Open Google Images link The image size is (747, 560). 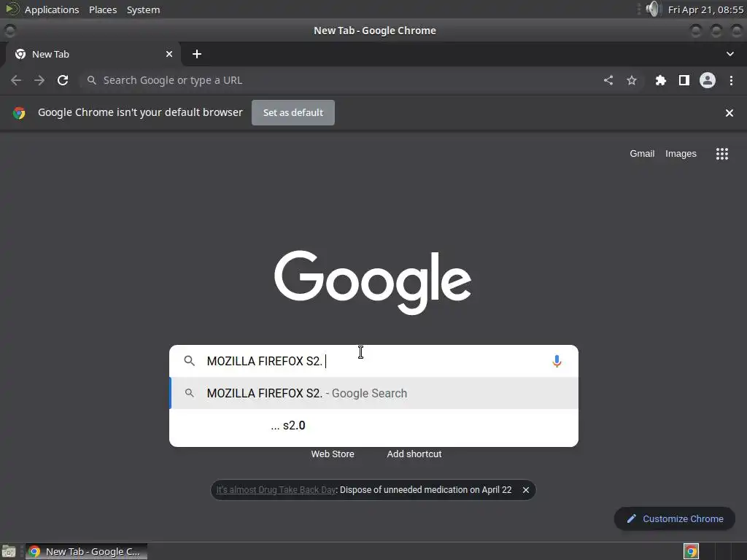coord(681,154)
